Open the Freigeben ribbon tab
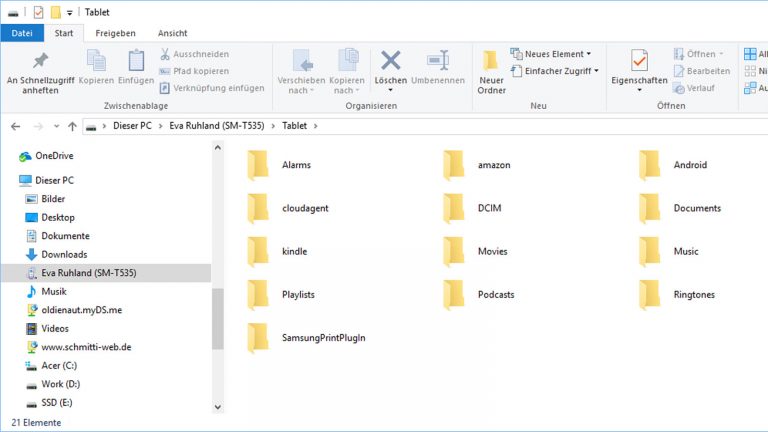Image resolution: width=768 pixels, height=432 pixels. click(115, 33)
